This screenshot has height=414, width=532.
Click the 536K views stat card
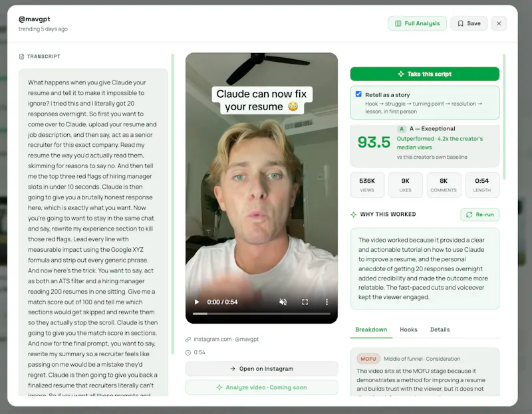pyautogui.click(x=367, y=185)
